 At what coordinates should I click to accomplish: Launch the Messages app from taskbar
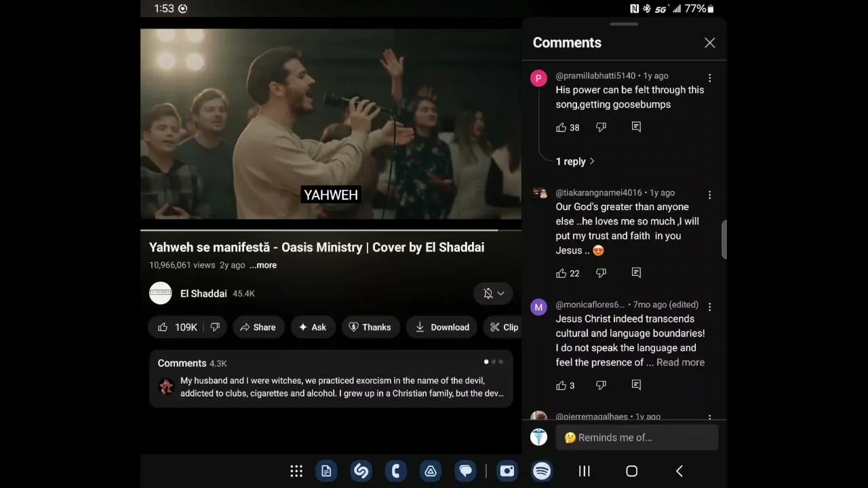click(x=466, y=471)
